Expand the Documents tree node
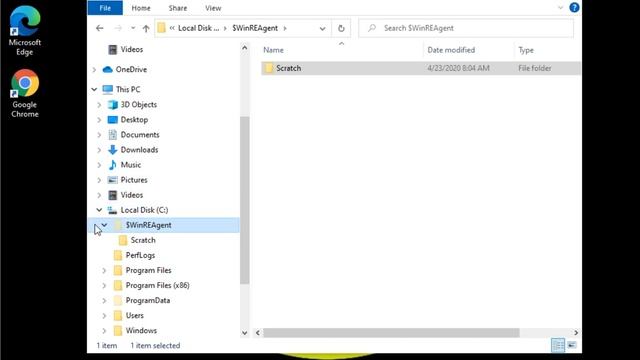This screenshot has width=640, height=360. pyautogui.click(x=99, y=135)
